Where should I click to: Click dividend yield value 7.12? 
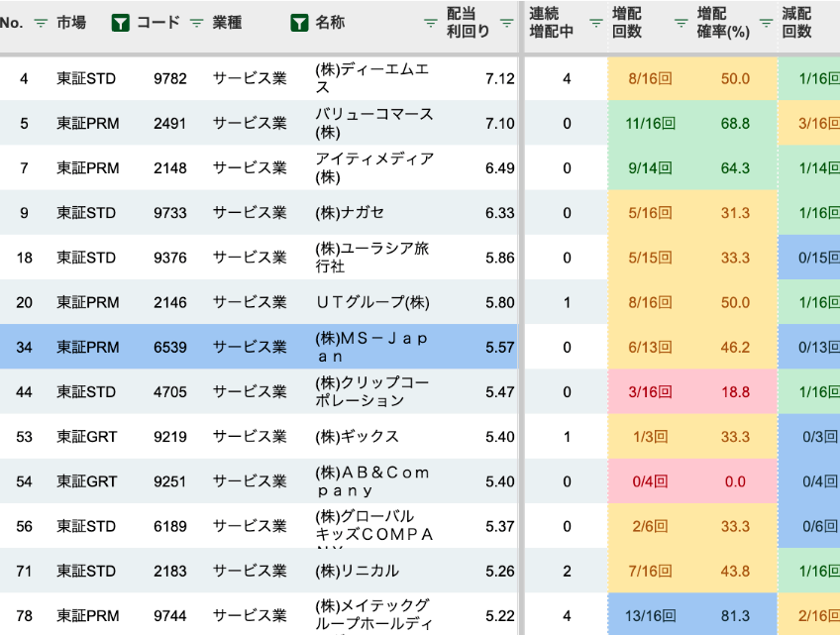pos(500,79)
